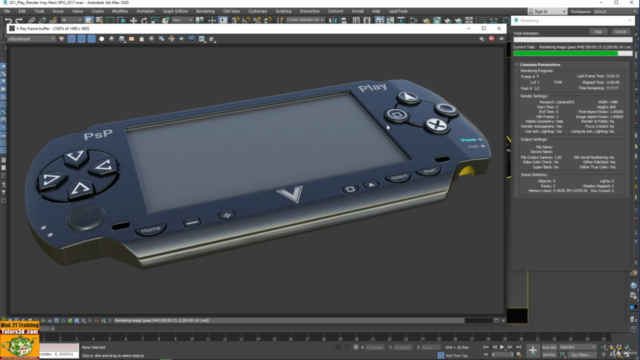This screenshot has width=640, height=360.
Task: Click the Key Filters button
Action: tap(582, 355)
